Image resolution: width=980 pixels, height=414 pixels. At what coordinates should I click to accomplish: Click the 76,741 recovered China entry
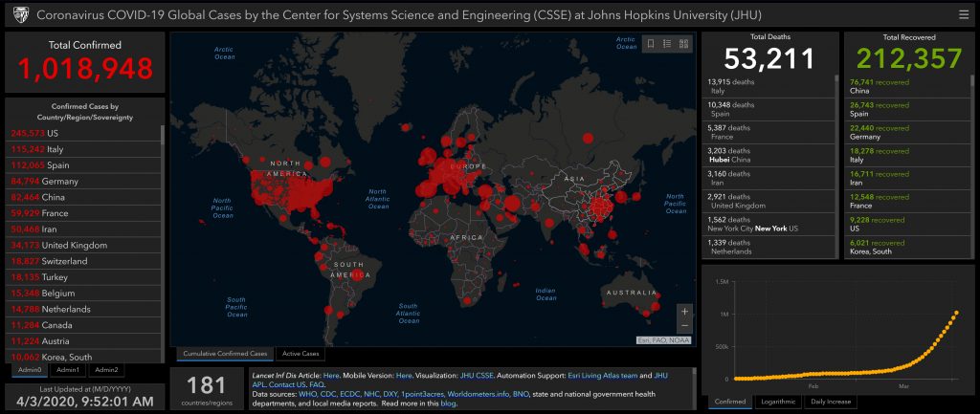coord(907,86)
